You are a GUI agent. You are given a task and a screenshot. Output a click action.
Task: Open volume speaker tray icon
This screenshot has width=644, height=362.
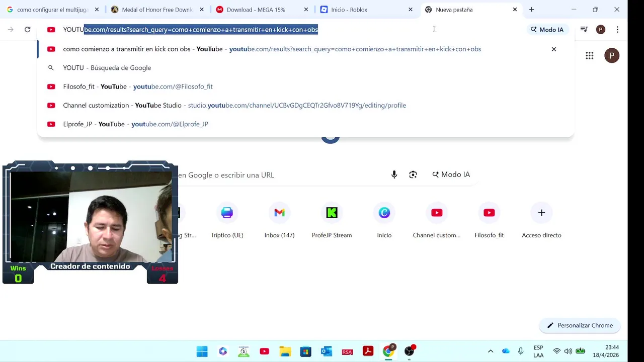[568, 351]
